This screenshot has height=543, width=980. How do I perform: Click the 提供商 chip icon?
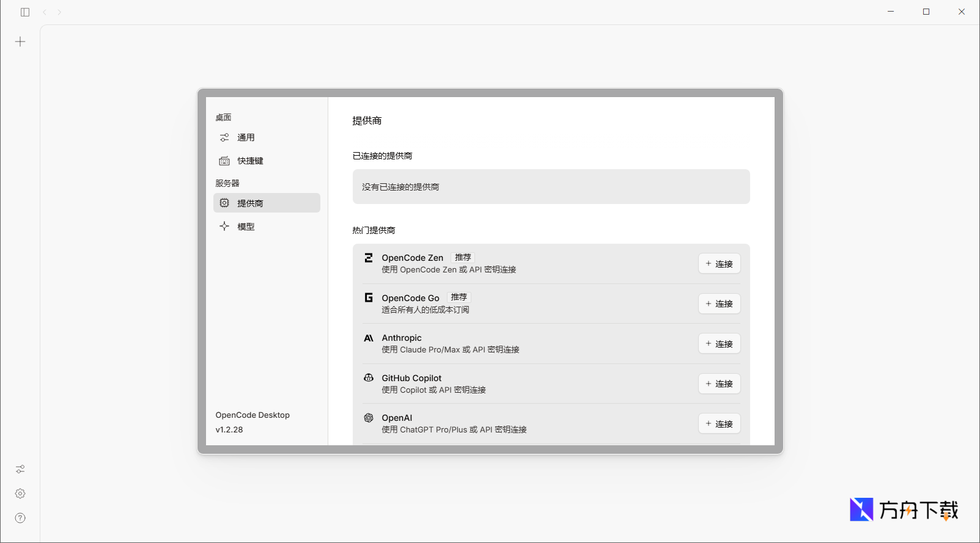click(x=224, y=203)
